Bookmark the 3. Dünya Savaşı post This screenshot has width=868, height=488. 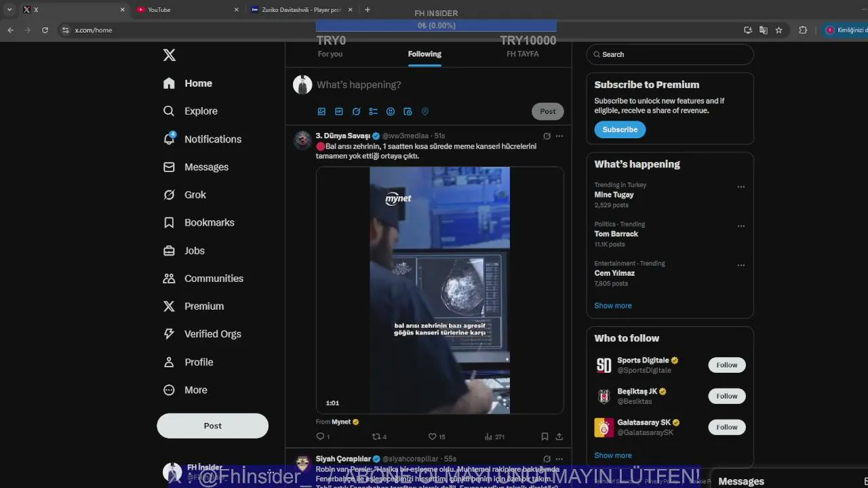pos(545,436)
